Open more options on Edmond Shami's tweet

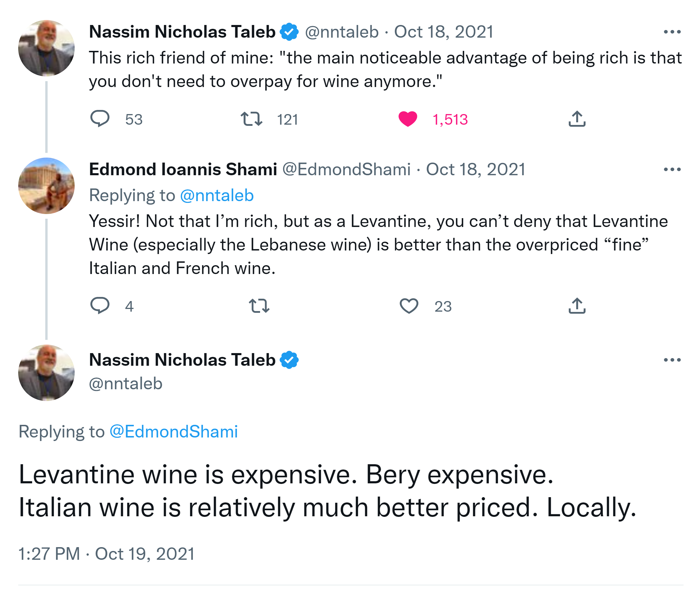pyautogui.click(x=671, y=169)
